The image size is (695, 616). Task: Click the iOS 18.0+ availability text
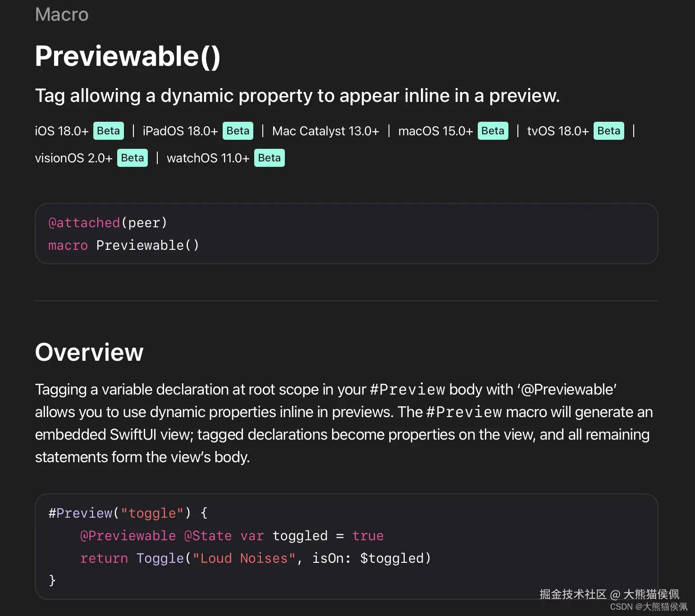62,131
